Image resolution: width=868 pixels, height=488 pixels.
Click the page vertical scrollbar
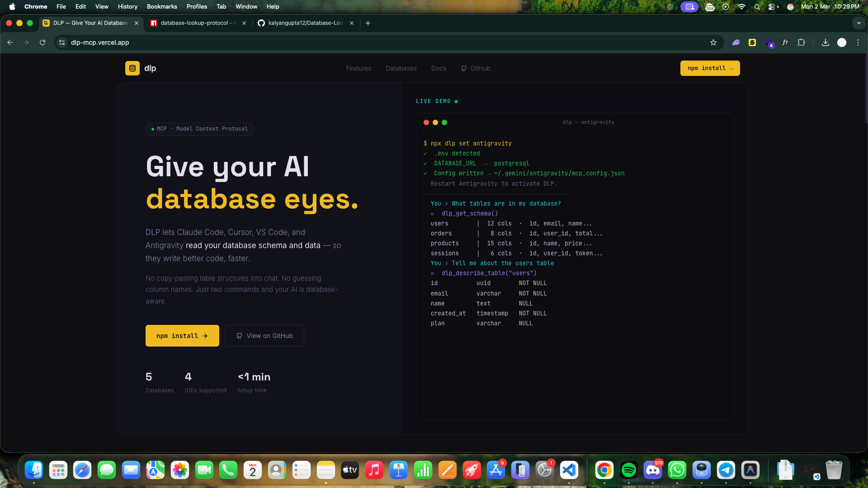coord(866,88)
